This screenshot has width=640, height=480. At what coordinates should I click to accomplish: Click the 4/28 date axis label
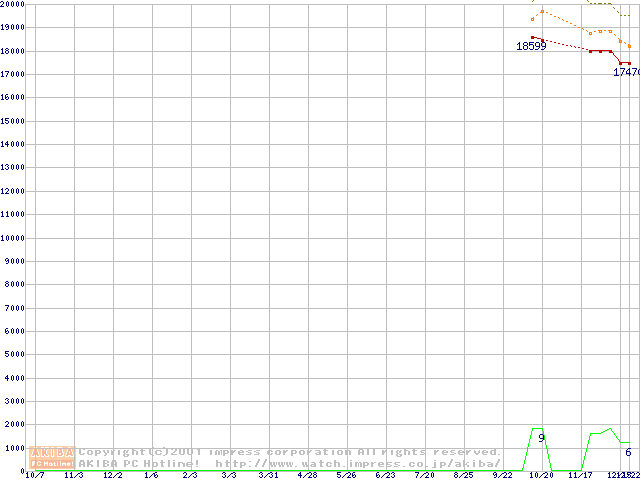[307, 475]
